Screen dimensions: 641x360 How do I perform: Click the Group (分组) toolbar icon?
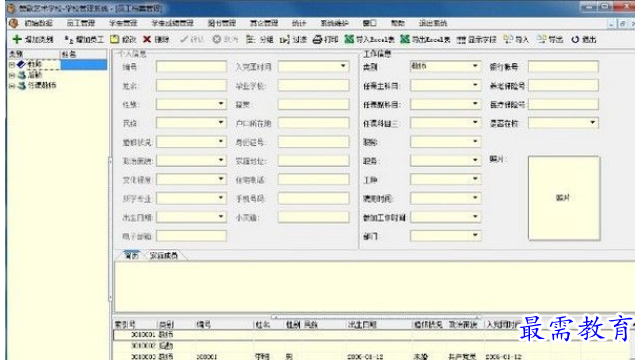tap(251, 39)
